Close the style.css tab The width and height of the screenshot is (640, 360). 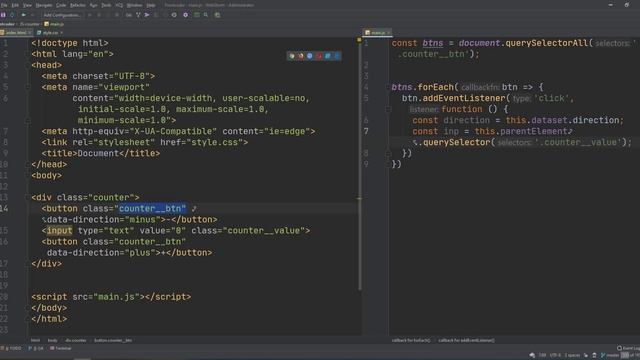click(x=62, y=33)
